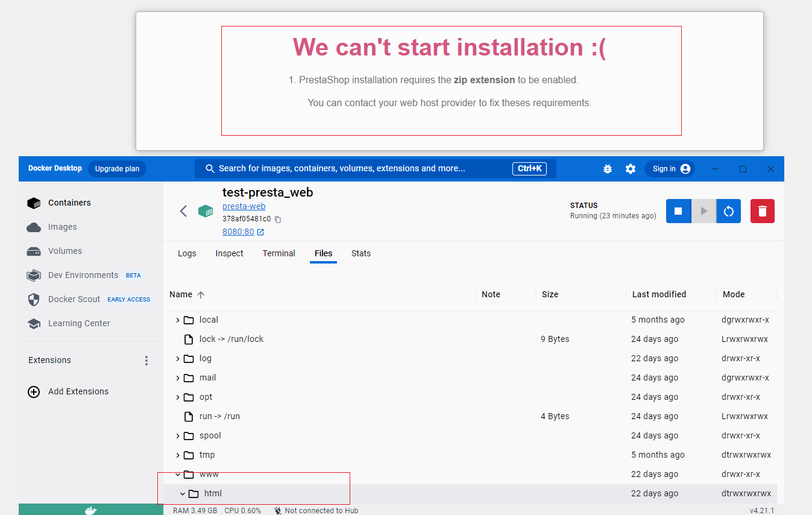The width and height of the screenshot is (812, 515).
Task: Expand the local folder
Action: click(x=178, y=320)
